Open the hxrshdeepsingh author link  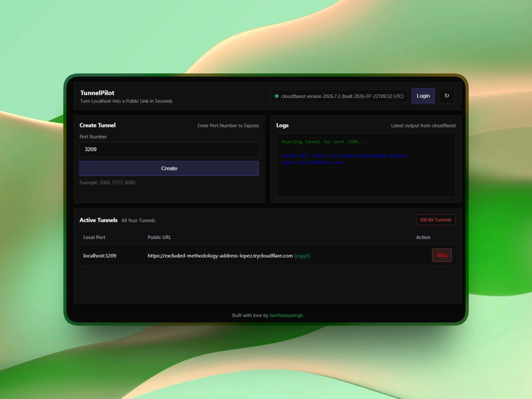[286, 315]
